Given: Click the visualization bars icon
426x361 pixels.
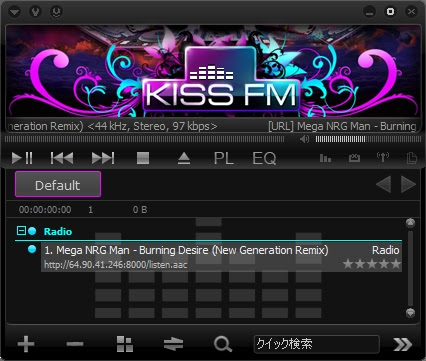Looking at the screenshot, I should tap(325, 158).
